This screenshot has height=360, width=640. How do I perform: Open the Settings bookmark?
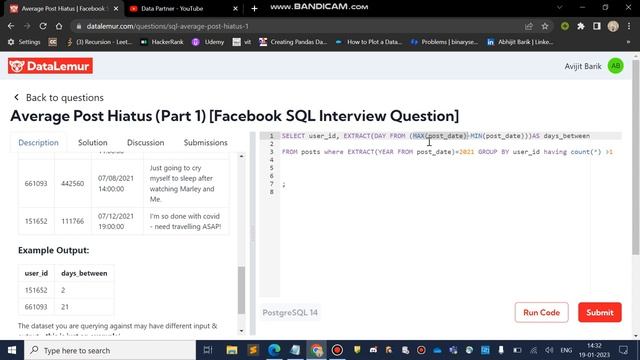24,42
